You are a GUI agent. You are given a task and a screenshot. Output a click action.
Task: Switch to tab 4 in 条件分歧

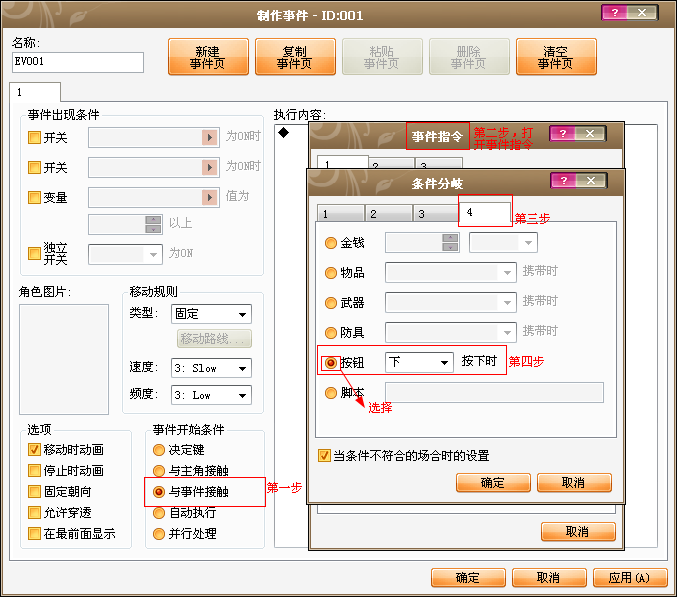point(485,212)
